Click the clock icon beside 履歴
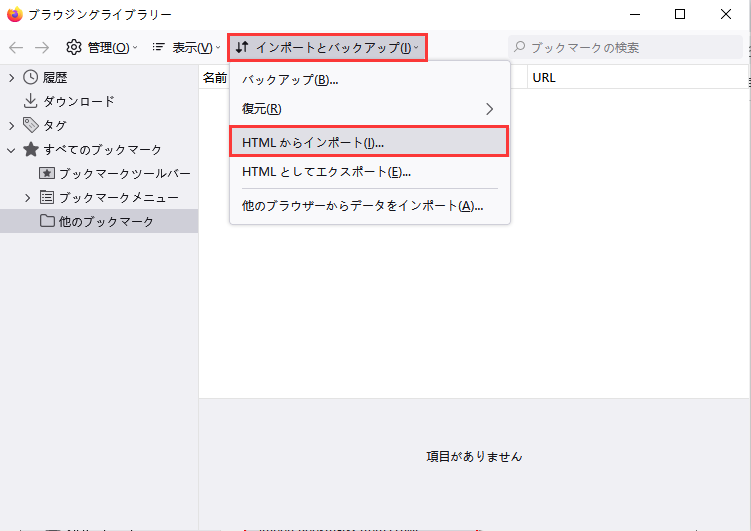 (x=30, y=77)
